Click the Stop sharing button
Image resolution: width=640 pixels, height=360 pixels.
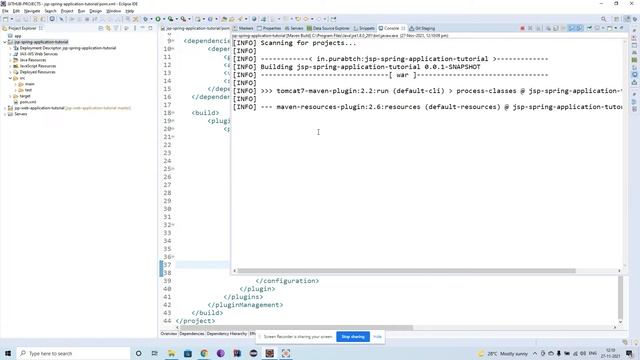click(353, 337)
